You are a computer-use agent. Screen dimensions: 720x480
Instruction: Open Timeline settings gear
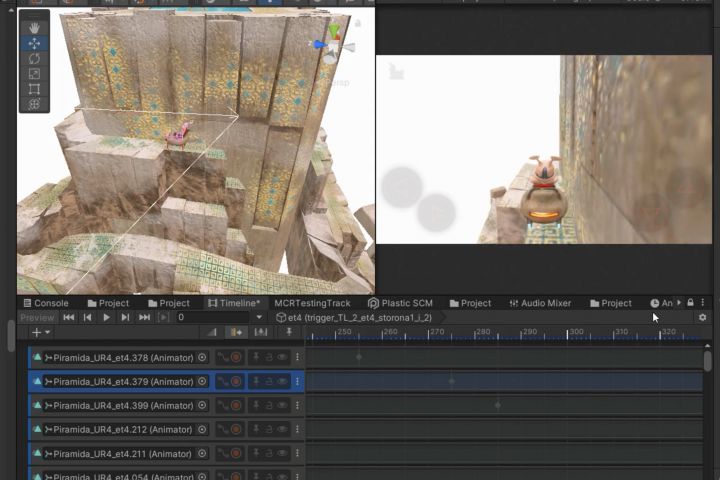pos(702,317)
